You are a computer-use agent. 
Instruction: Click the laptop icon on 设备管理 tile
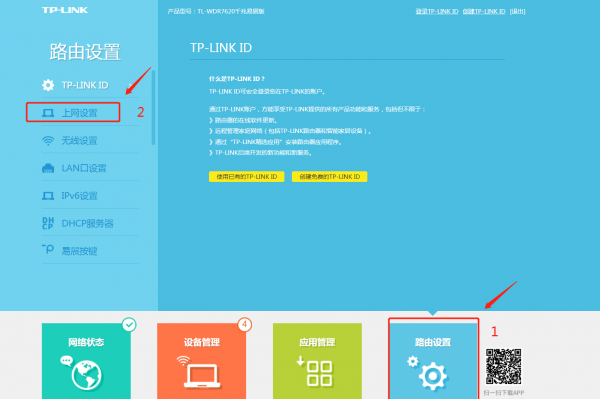(202, 376)
